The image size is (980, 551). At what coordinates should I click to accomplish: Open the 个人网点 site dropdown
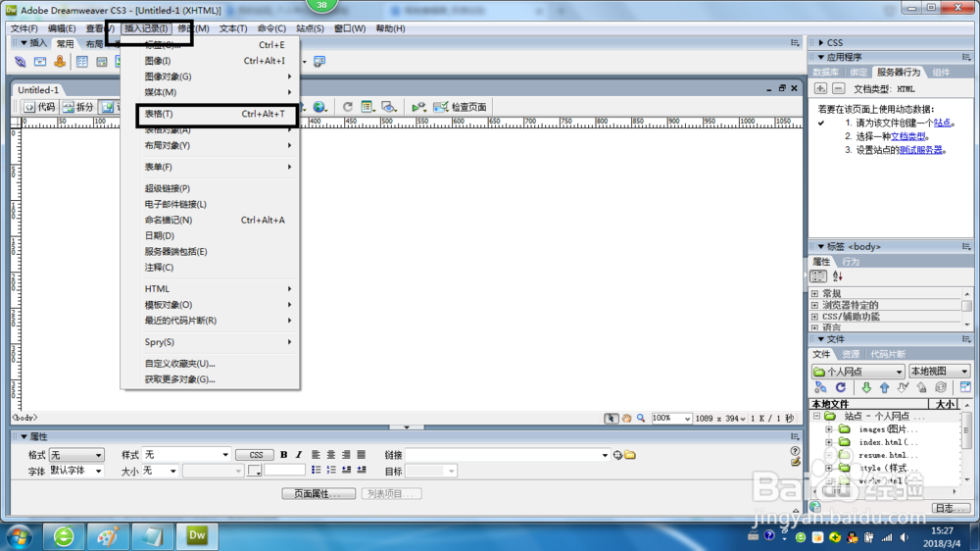857,372
